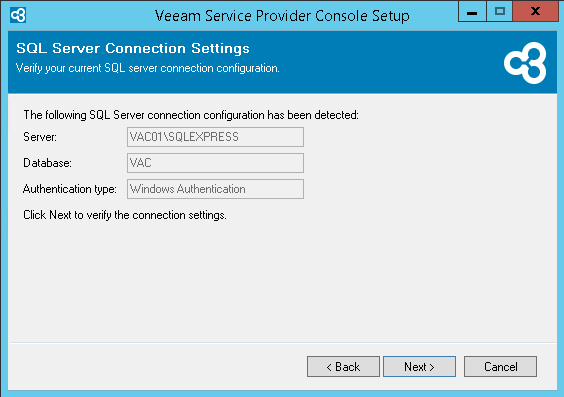Click the 'Click Next to verify' instruction text

click(125, 215)
